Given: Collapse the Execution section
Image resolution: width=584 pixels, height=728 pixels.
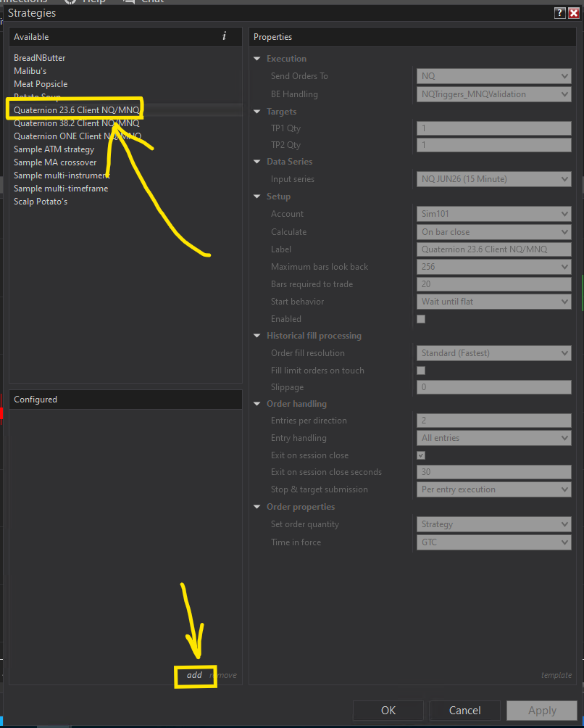Looking at the screenshot, I should coord(257,59).
